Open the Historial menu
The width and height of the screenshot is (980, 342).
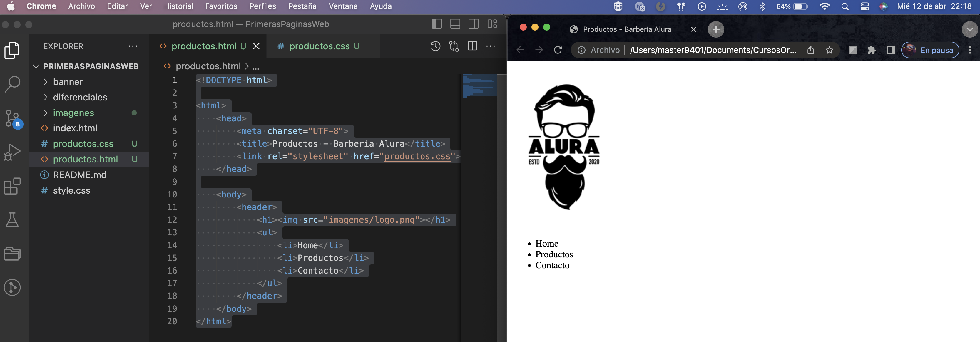coord(178,6)
